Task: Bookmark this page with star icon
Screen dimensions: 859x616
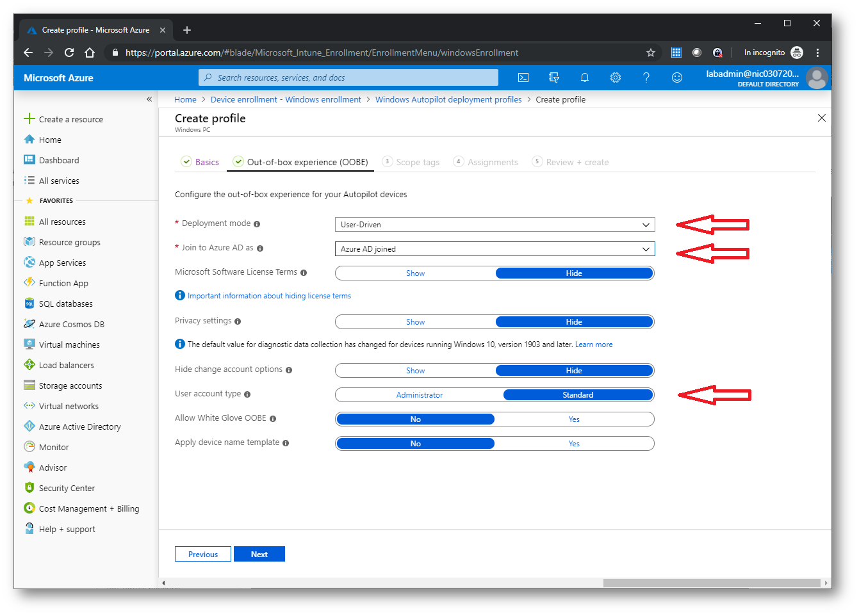Action: click(x=651, y=53)
